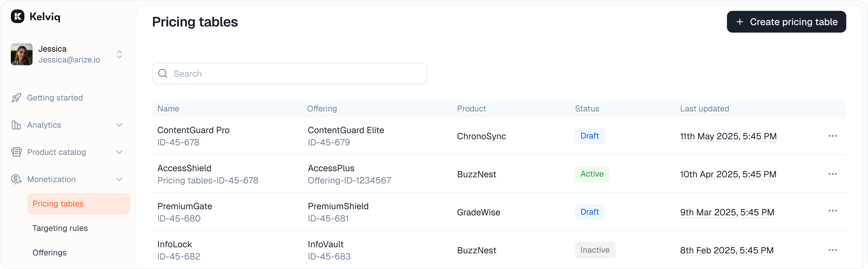Open the Offerings sidebar item
The image size is (868, 269).
point(50,253)
